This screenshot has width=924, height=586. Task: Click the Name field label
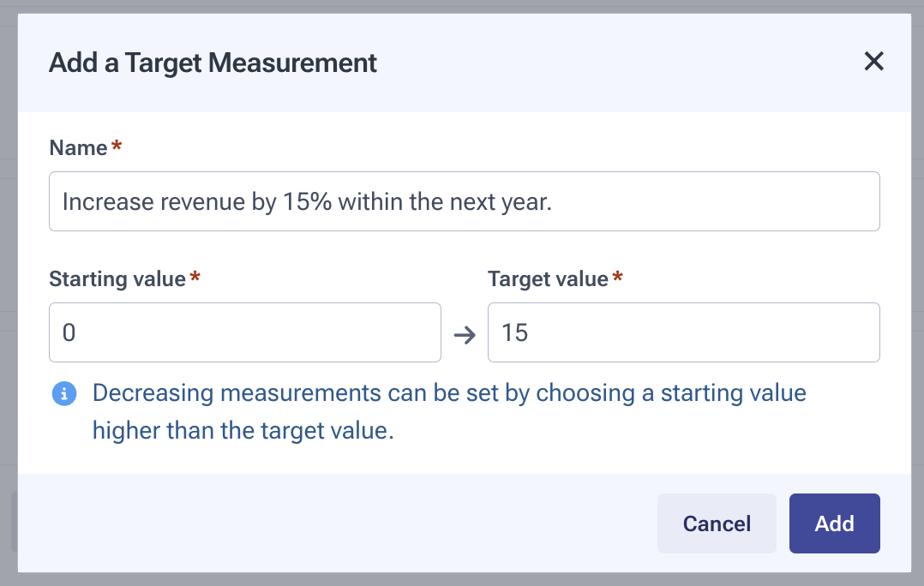pyautogui.click(x=78, y=148)
